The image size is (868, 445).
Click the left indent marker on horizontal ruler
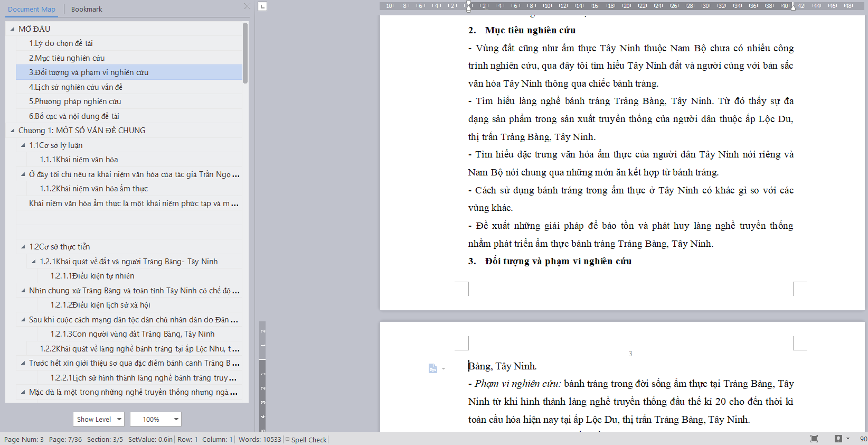point(468,6)
